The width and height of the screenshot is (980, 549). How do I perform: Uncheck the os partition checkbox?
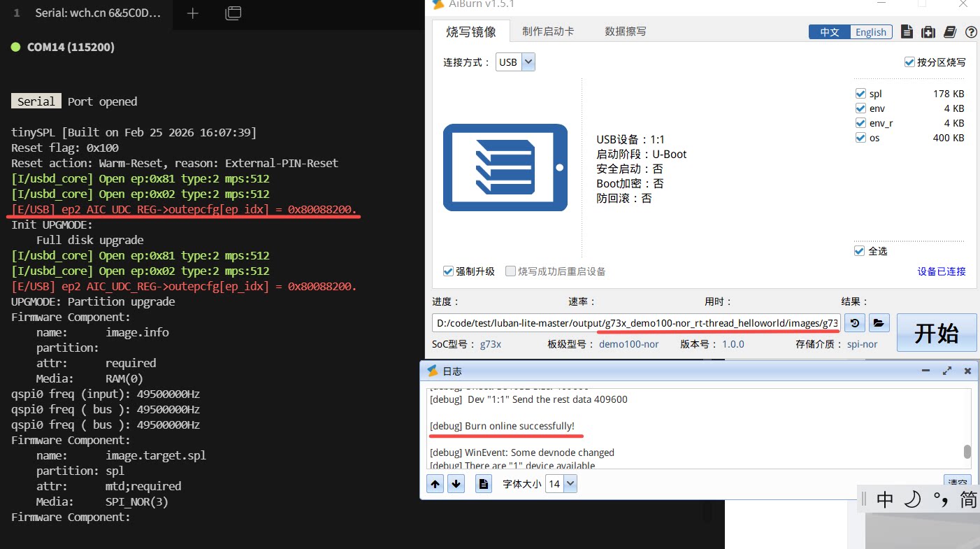pyautogui.click(x=860, y=138)
